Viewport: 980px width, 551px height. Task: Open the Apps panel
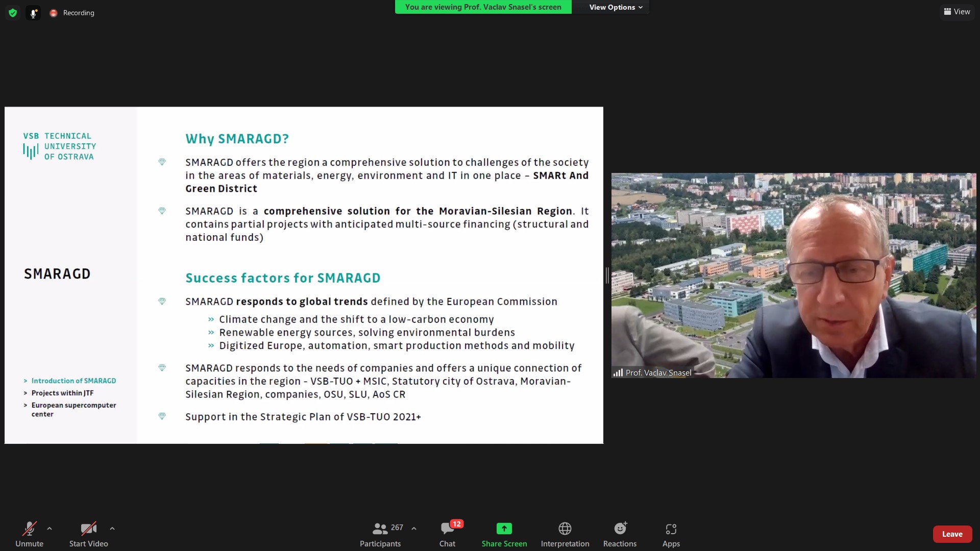point(671,534)
